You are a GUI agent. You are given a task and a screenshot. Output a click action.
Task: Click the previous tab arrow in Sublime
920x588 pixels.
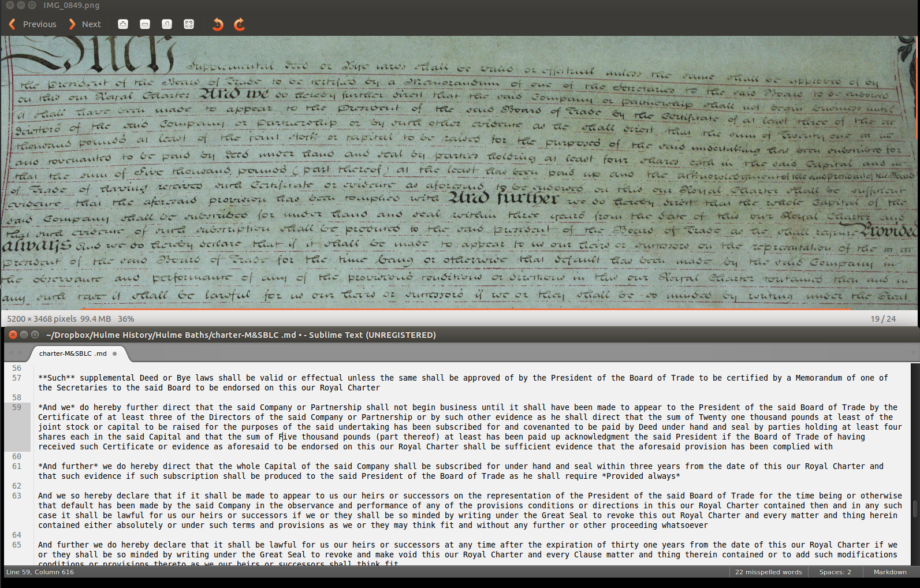(x=10, y=353)
